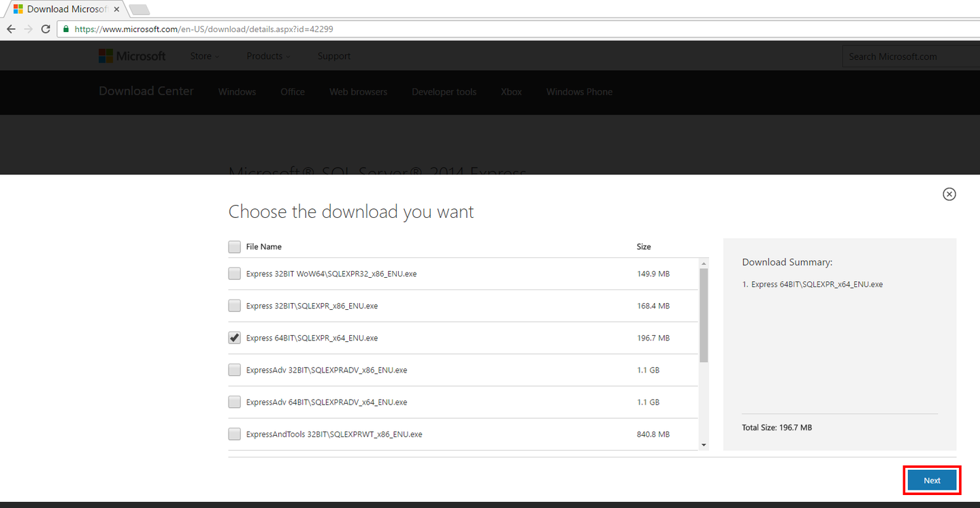Screen dimensions: 980x508
Task: Click the browser address bar URL
Action: 203,29
